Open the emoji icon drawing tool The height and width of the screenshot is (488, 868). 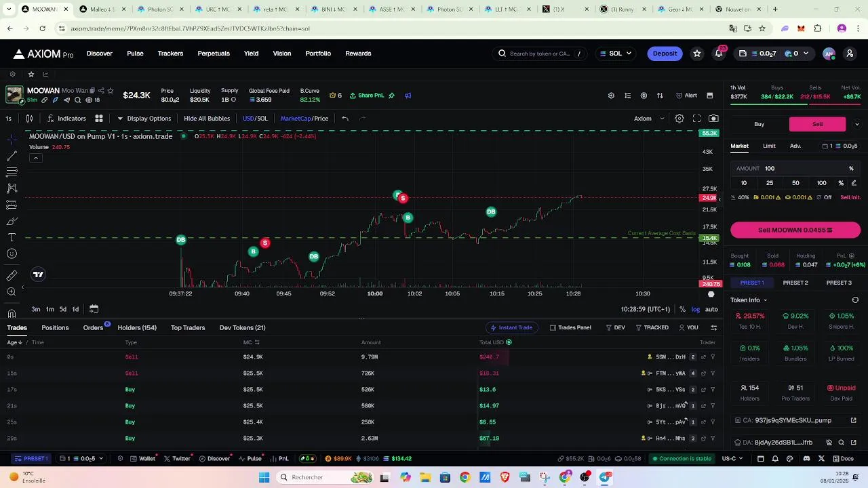coord(12,253)
